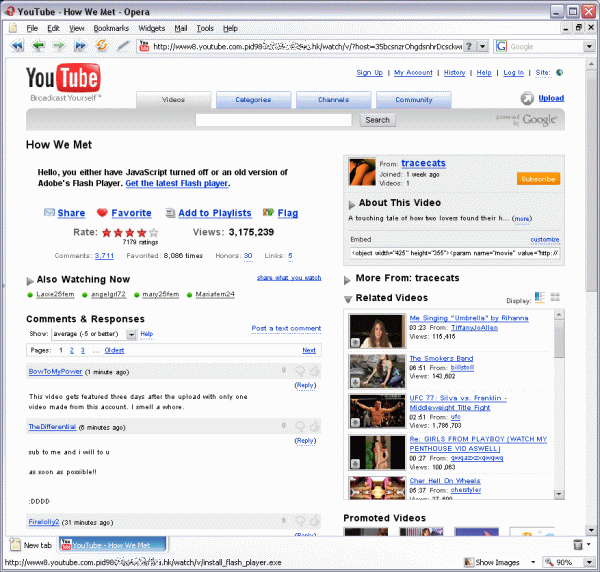The image size is (600, 572).
Task: Reply to TheDifferential's comment
Action: 305,441
